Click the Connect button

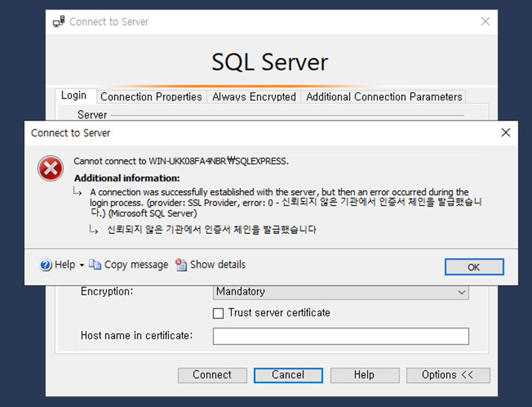point(212,375)
